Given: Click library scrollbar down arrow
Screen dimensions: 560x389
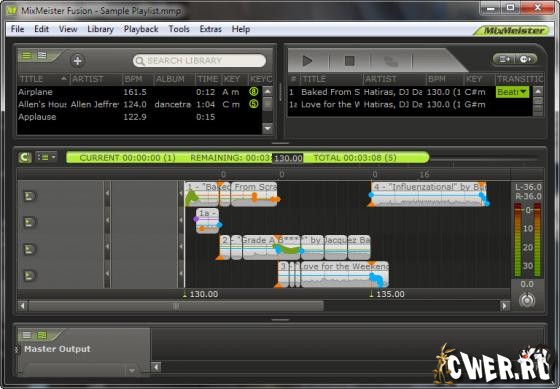Looking at the screenshot, I should (268, 128).
